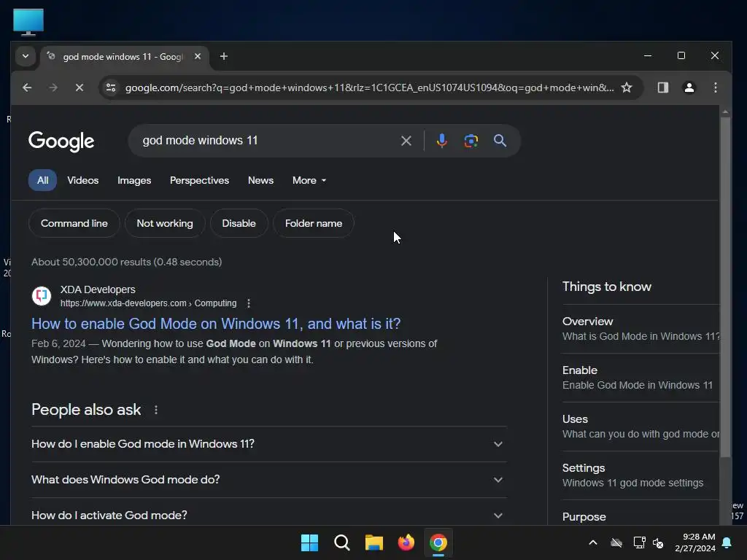Screen dimensions: 747x560
Task: Click the xda-developers.com URL breadcrumb
Action: (148, 303)
